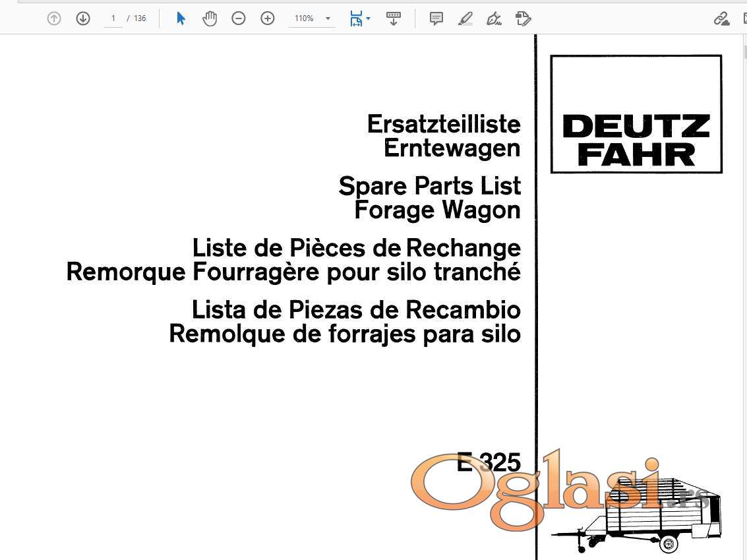This screenshot has height=560, width=747.
Task: Enable the scrolling mode icon
Action: click(394, 18)
